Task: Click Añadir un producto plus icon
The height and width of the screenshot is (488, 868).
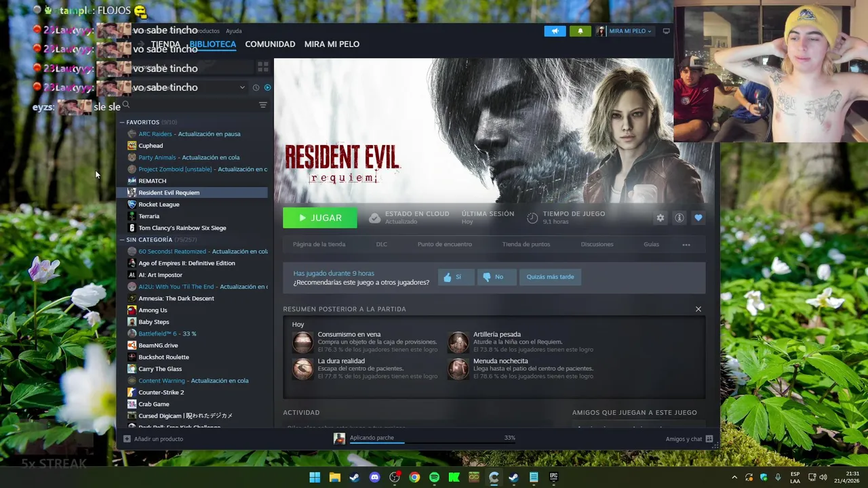Action: coord(127,439)
